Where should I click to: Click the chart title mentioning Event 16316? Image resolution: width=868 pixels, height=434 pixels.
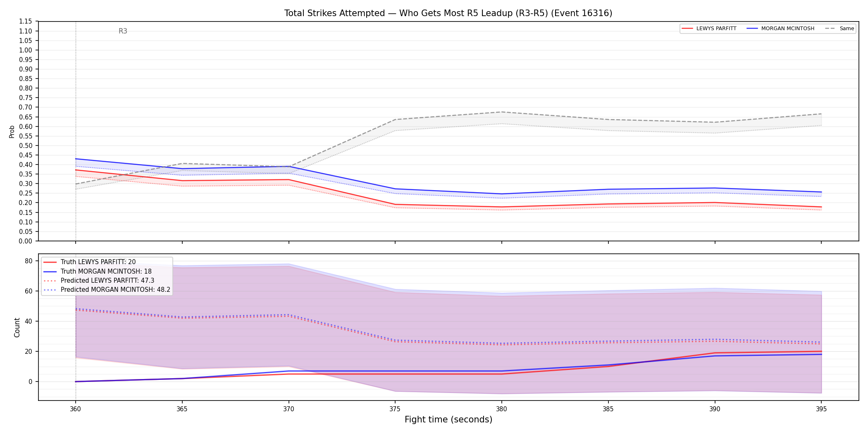click(x=448, y=13)
